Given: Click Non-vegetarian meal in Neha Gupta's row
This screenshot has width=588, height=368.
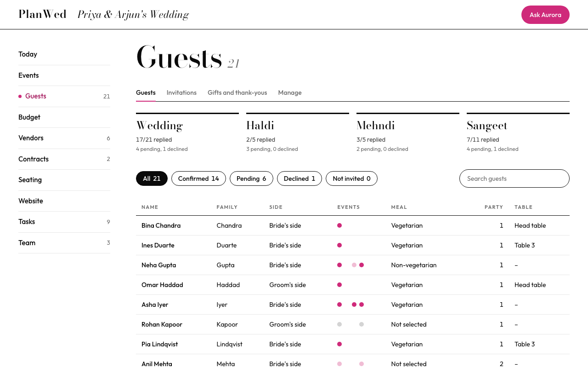Looking at the screenshot, I should click(x=414, y=265).
